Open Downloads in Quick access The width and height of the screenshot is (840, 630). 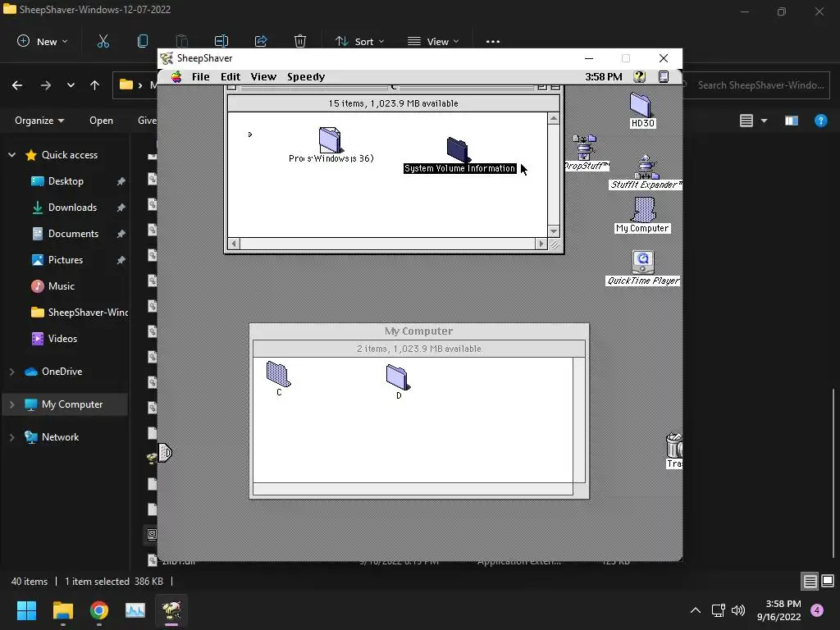click(x=72, y=208)
